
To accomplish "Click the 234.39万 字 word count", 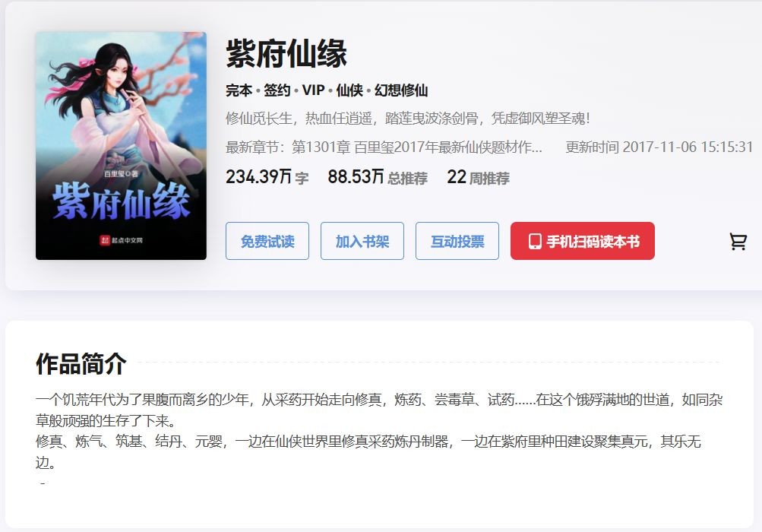I will pyautogui.click(x=267, y=177).
